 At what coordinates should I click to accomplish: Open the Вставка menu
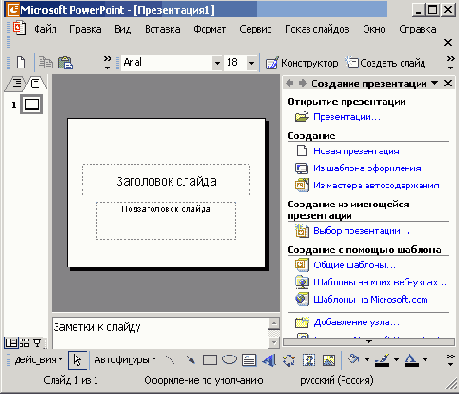tap(163, 29)
